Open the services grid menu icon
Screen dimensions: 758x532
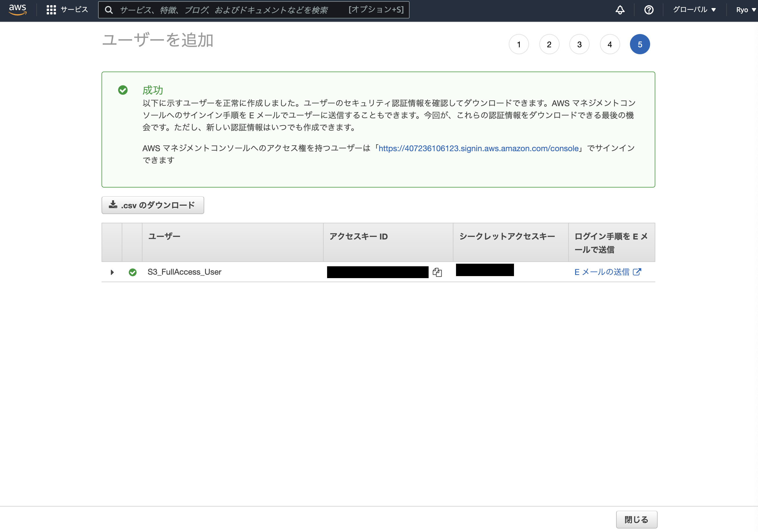click(51, 10)
